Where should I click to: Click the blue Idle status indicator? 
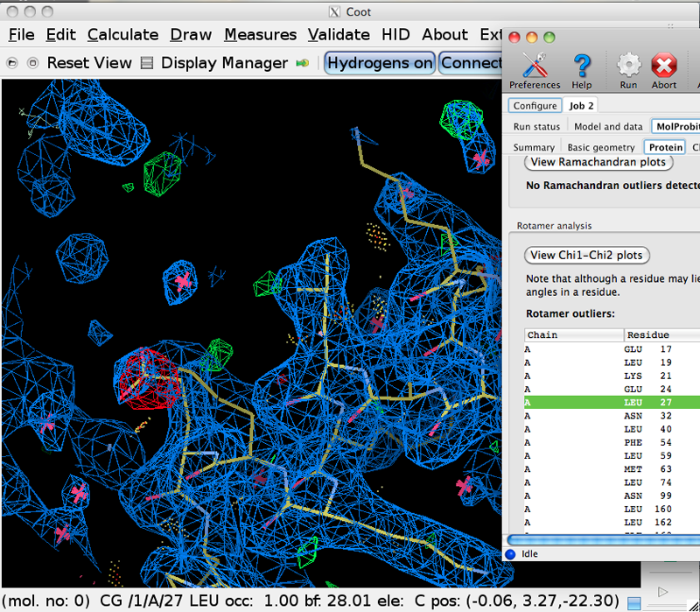pos(512,553)
